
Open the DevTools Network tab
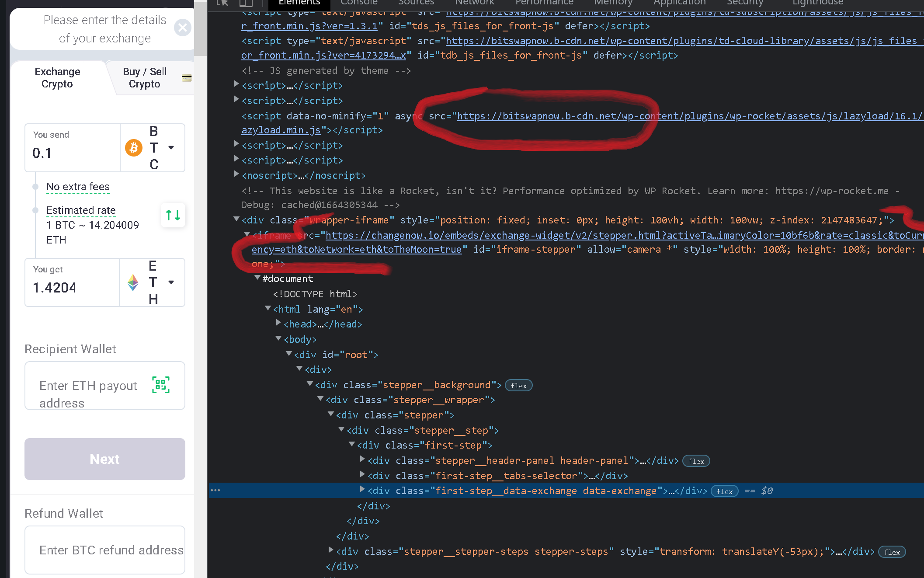tap(474, 3)
